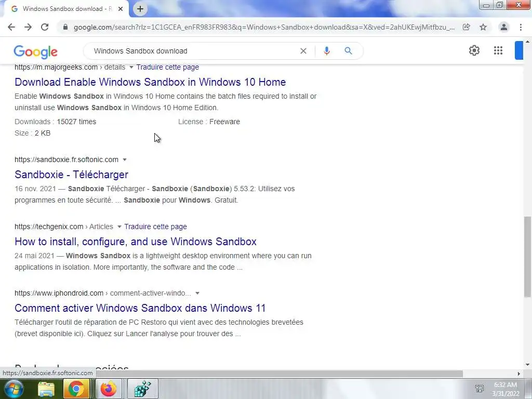The height and width of the screenshot is (399, 532).
Task: Open the cube-shaped app in taskbar
Action: [142, 389]
